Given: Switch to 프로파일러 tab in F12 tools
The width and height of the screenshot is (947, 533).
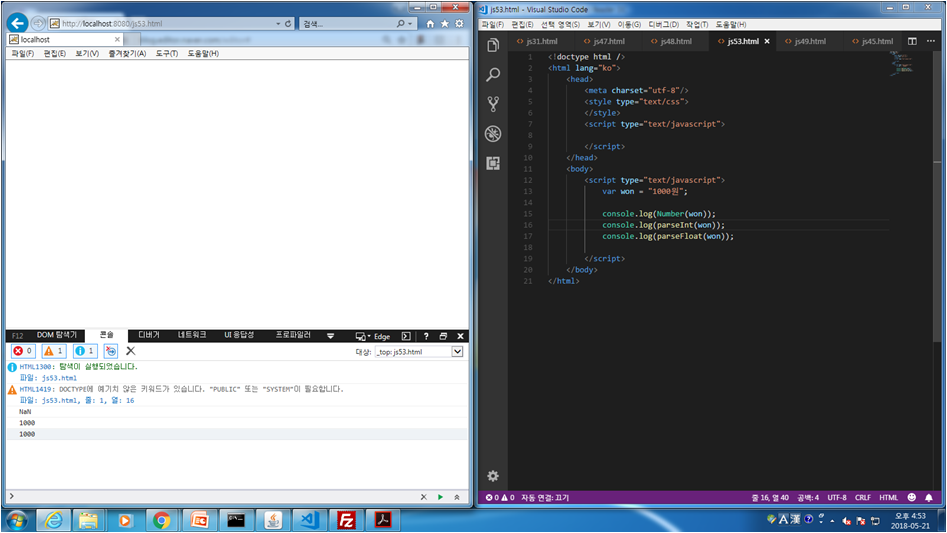Looking at the screenshot, I should pos(293,335).
